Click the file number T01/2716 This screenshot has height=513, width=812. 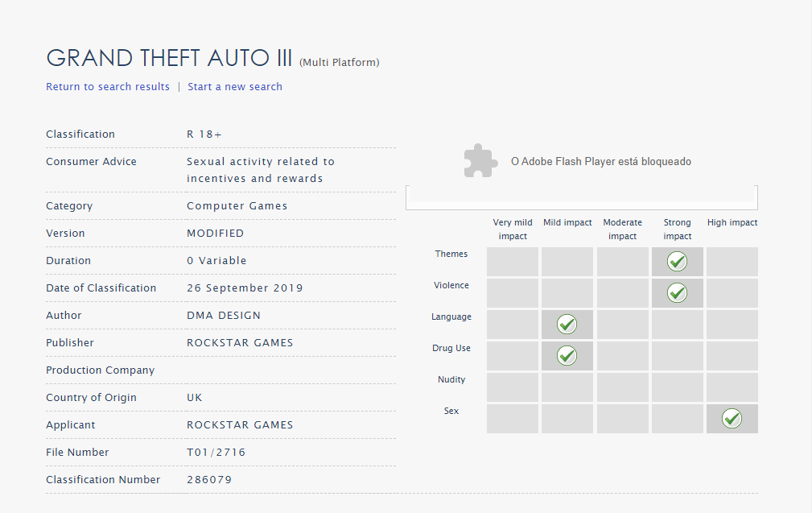216,453
